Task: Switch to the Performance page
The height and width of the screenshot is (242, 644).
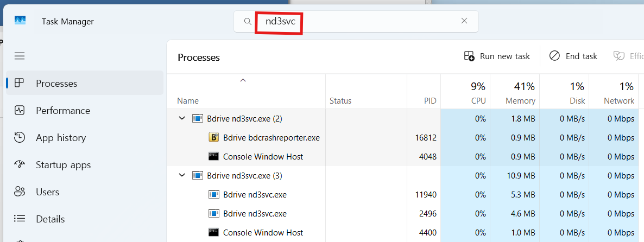Action: [x=62, y=110]
